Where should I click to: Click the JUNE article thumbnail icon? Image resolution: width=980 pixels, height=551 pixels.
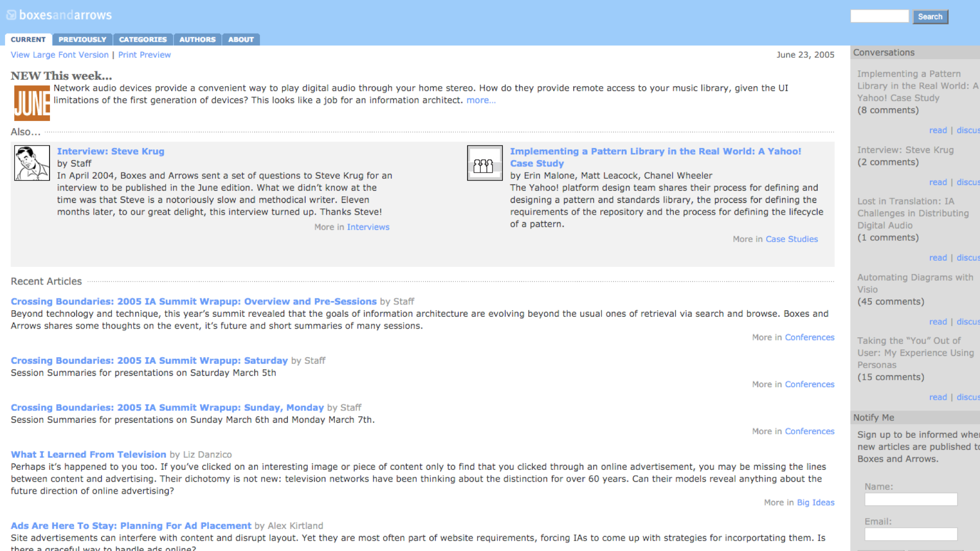tap(32, 101)
